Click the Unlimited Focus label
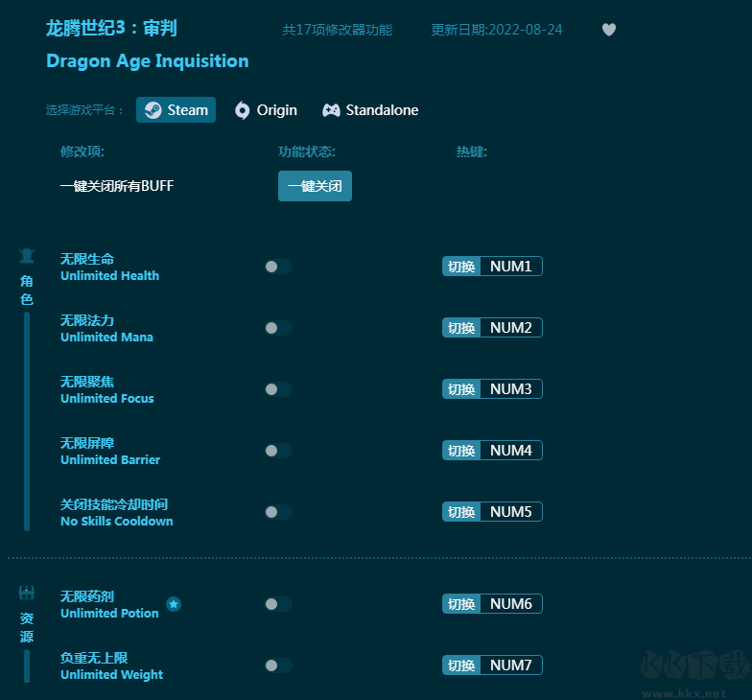The image size is (752, 700). click(107, 399)
